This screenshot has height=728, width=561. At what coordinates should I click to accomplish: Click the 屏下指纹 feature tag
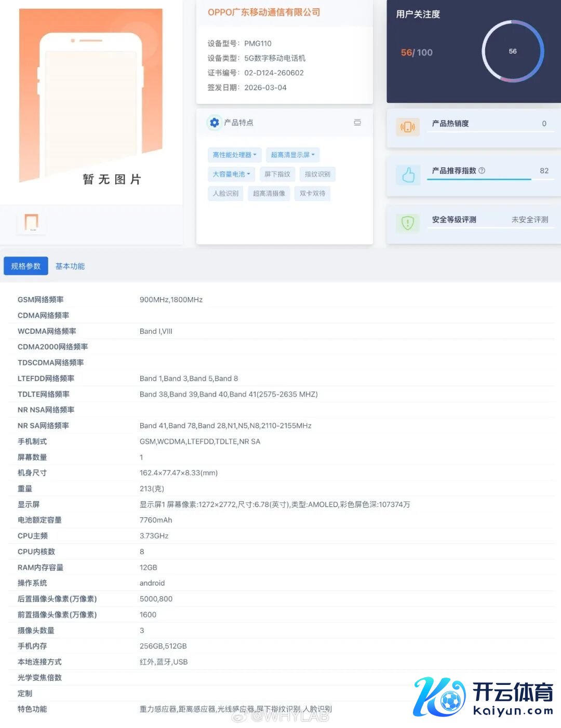coord(277,174)
